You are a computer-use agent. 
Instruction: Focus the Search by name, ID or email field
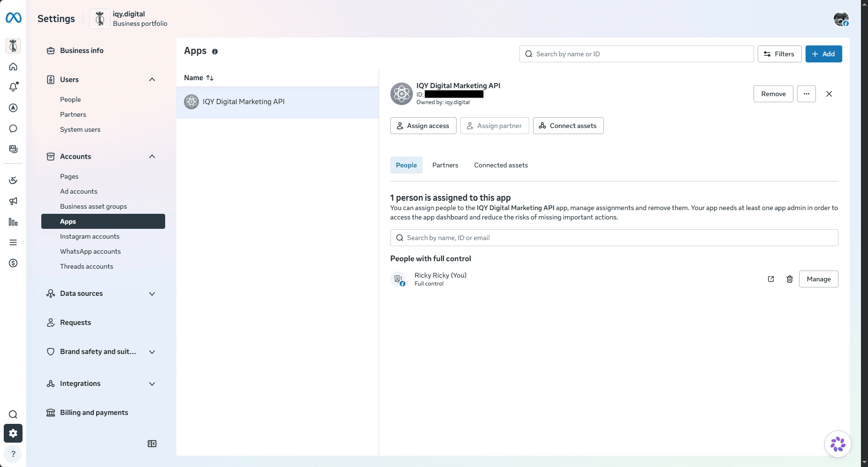click(x=614, y=238)
